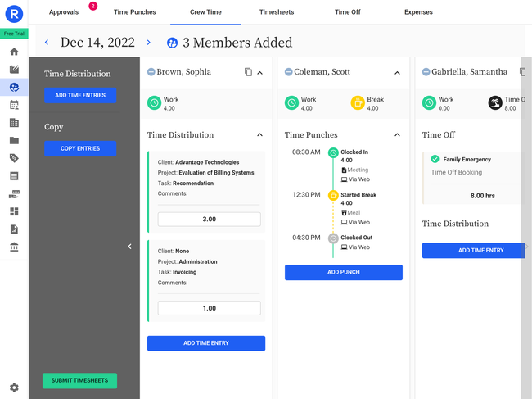Collapse Scott Coleman's Time Punches section

(x=397, y=135)
